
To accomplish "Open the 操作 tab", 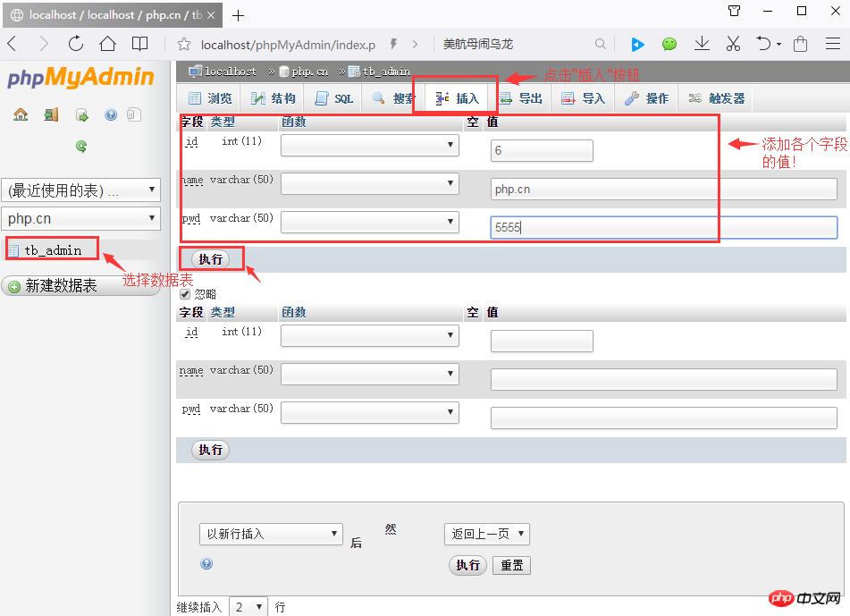I will (x=647, y=98).
